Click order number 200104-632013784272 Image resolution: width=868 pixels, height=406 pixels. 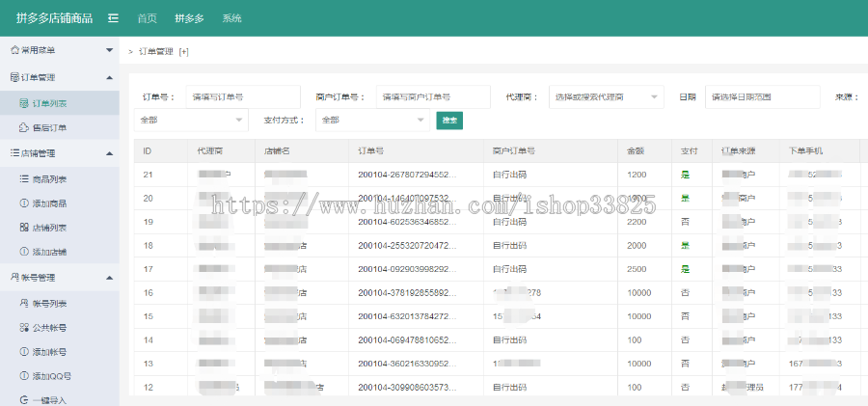coord(407,316)
